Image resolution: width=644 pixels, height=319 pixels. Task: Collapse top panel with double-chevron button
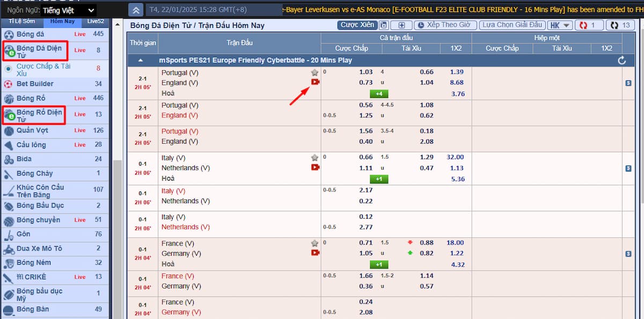[137, 10]
